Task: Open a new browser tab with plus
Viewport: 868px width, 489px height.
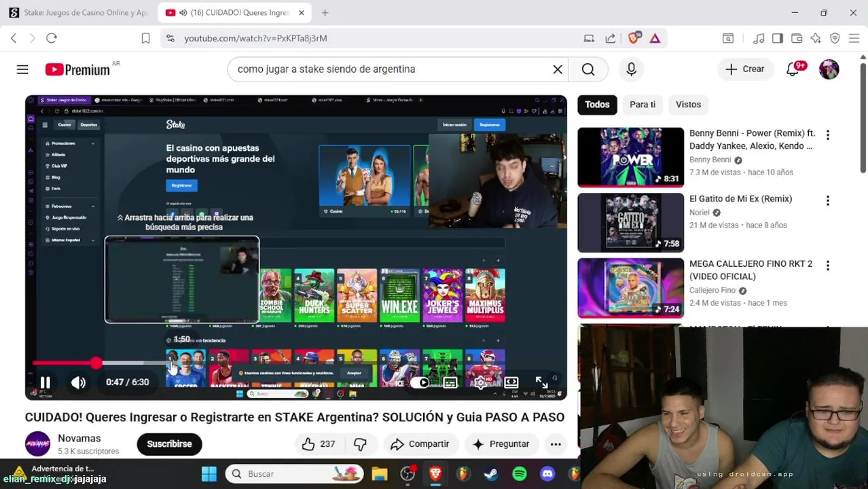Action: [325, 13]
